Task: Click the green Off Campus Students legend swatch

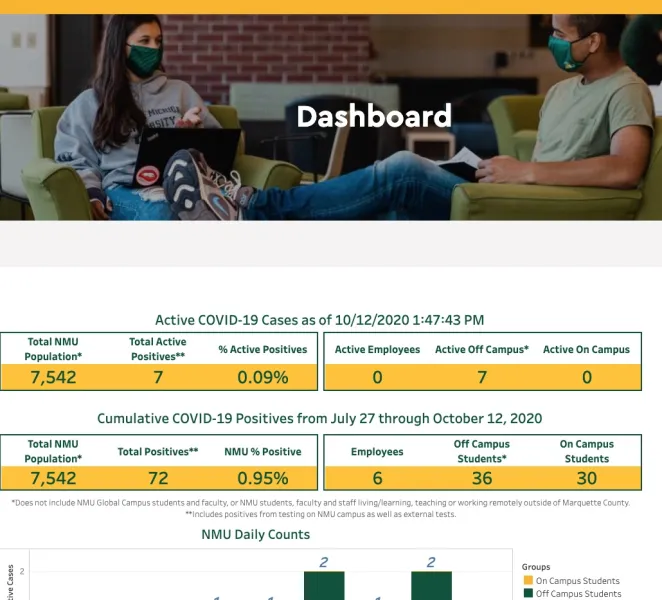Action: coord(528,593)
